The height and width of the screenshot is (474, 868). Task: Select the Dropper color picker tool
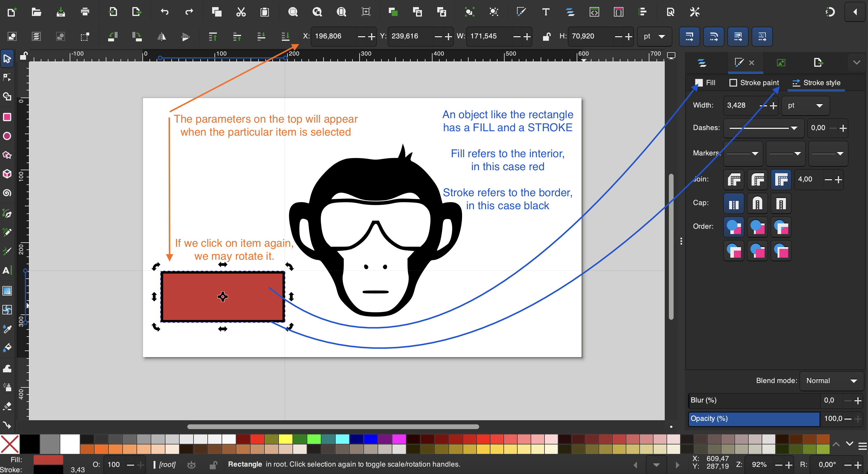[7, 329]
